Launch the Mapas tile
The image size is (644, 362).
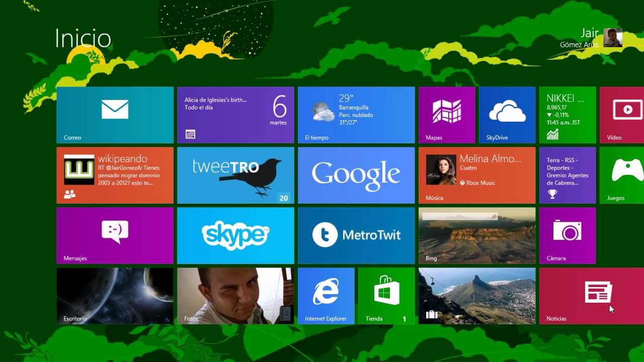(447, 115)
